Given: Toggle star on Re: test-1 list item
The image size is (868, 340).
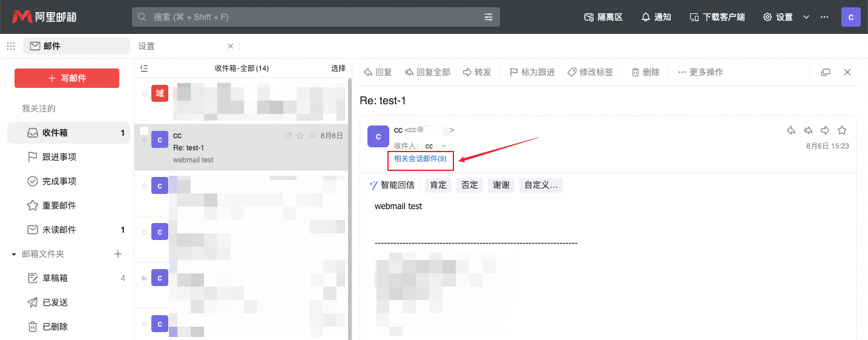Looking at the screenshot, I should pos(300,136).
